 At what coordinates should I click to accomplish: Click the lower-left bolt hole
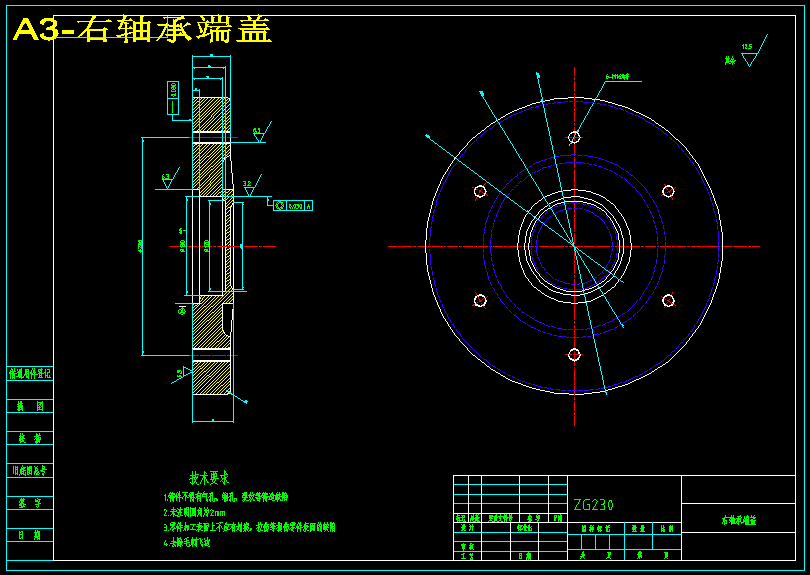click(x=480, y=300)
